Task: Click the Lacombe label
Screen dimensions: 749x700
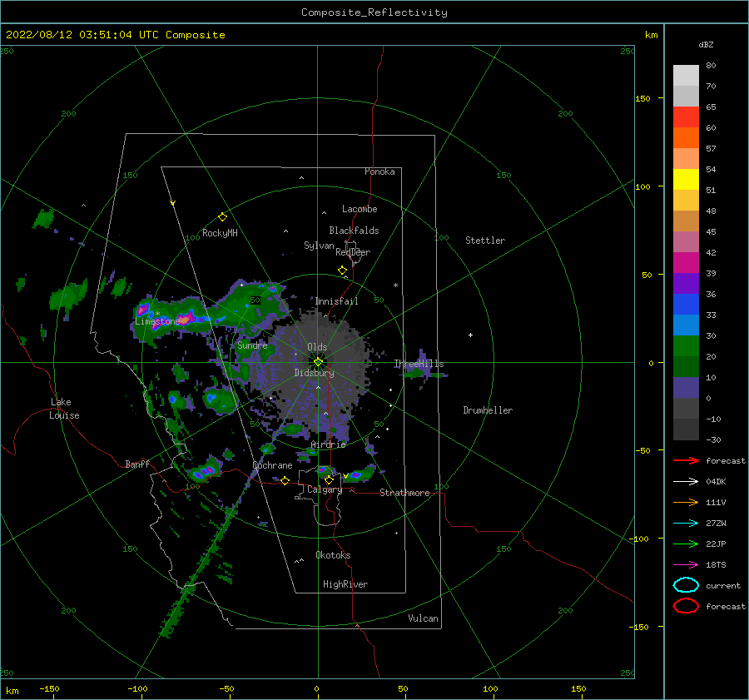Action: pyautogui.click(x=360, y=209)
